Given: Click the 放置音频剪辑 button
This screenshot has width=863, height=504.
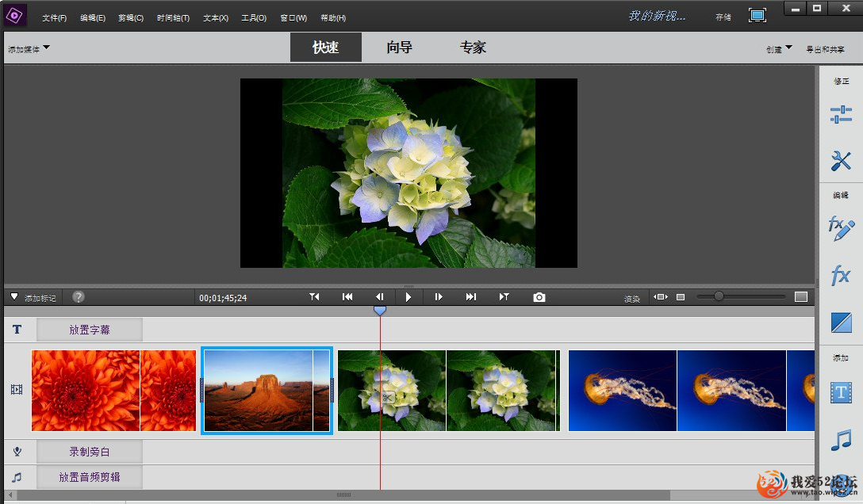Looking at the screenshot, I should click(x=89, y=476).
